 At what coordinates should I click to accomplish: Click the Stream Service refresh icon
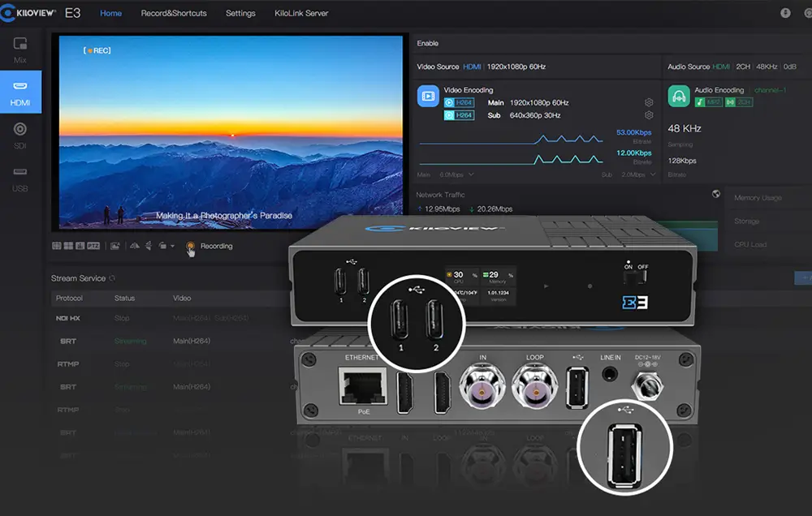tap(112, 278)
